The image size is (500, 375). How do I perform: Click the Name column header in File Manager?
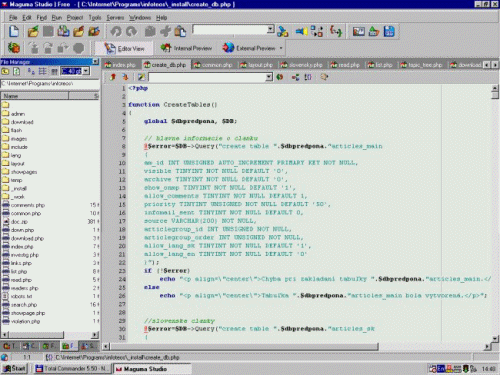click(x=35, y=96)
